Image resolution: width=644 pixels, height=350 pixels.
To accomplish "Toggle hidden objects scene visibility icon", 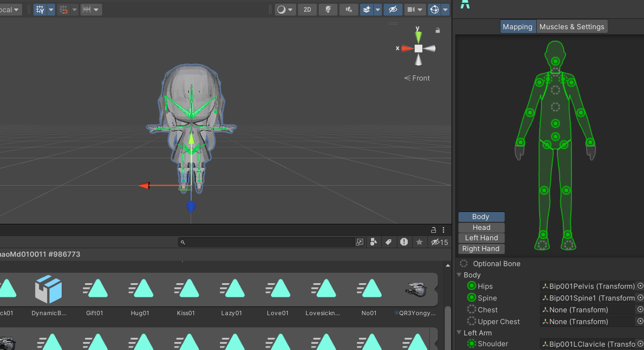I will tap(393, 9).
